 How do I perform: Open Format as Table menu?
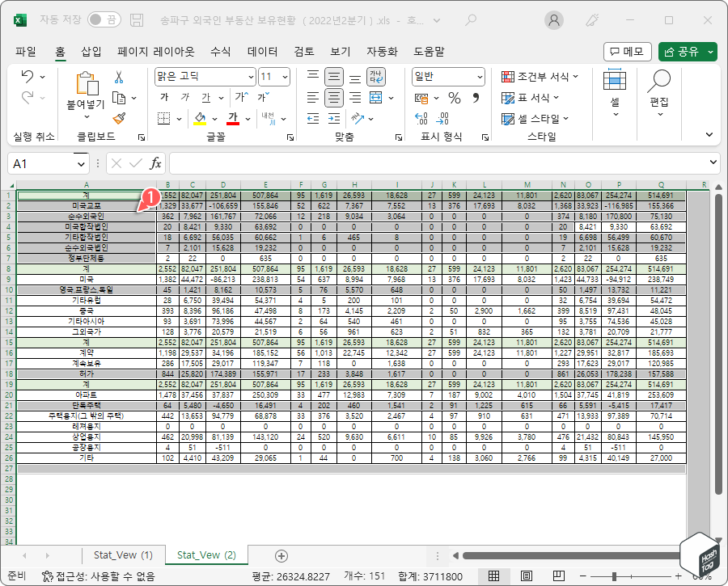tap(530, 98)
